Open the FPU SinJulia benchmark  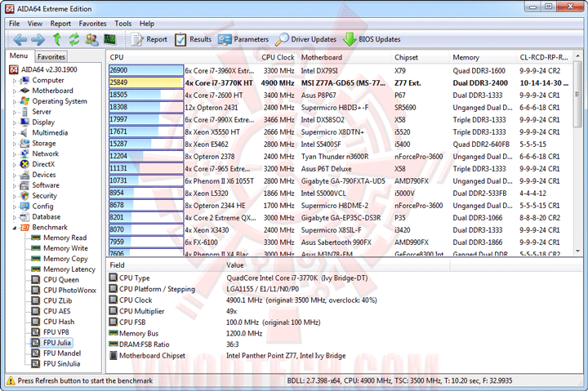click(56, 363)
